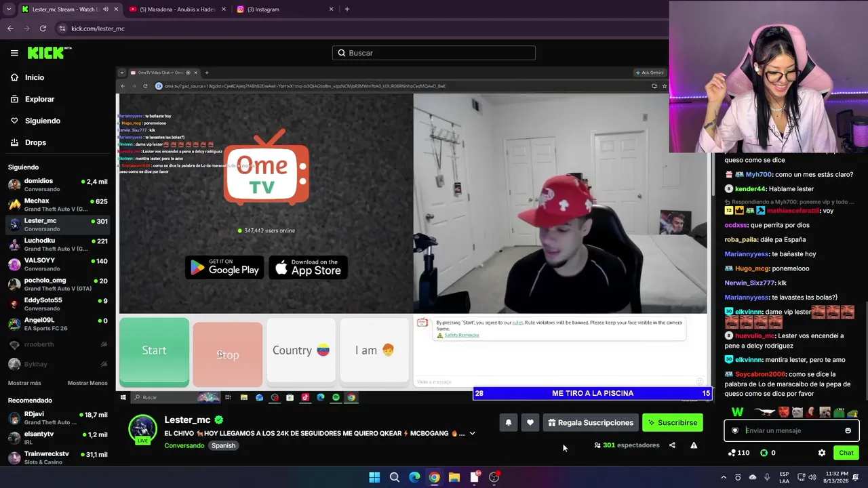Reload the kick.com page
Viewport: 868px width, 488px height.
43,28
